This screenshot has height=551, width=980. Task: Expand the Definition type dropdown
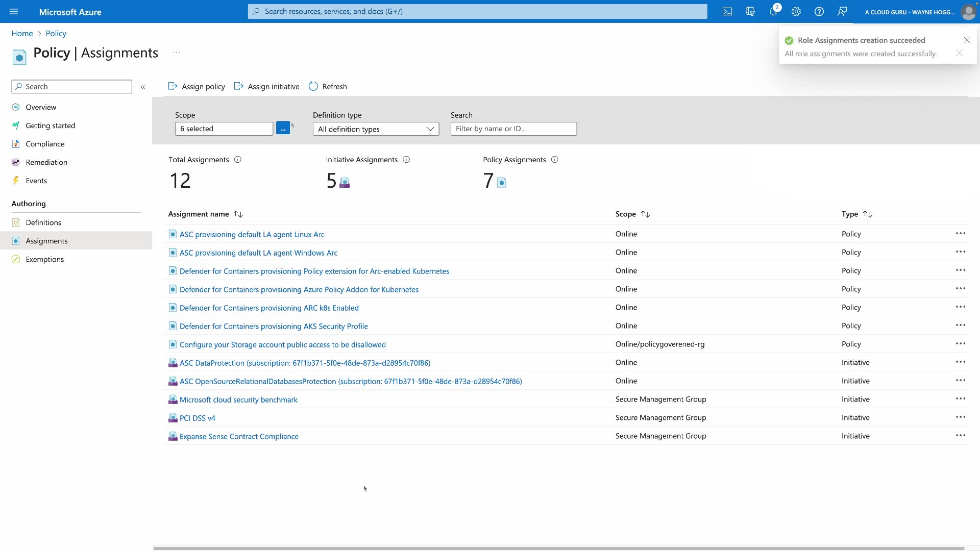pyautogui.click(x=376, y=129)
